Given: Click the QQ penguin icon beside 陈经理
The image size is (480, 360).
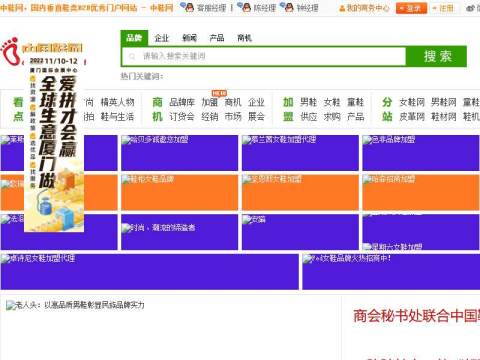Looking at the screenshot, I should pyautogui.click(x=245, y=7).
